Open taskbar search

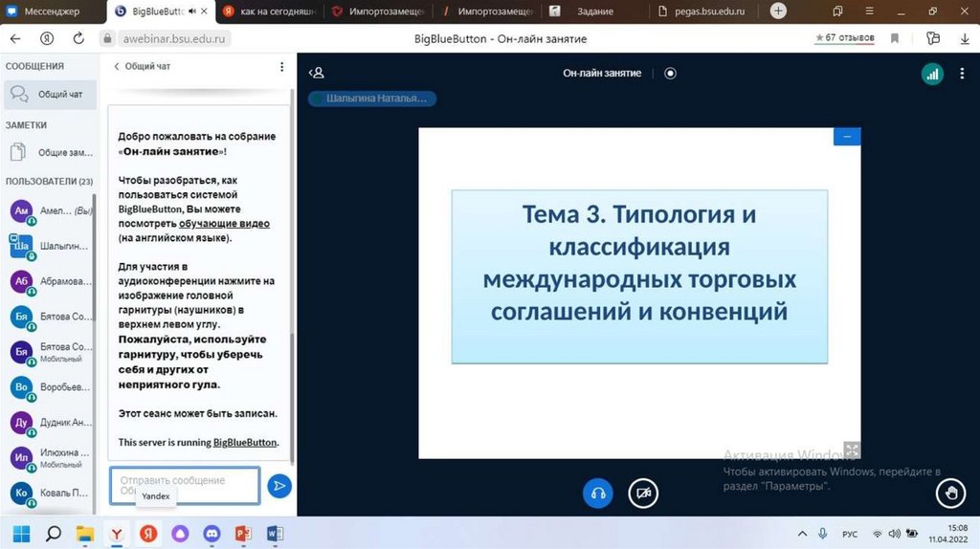pos(54,534)
